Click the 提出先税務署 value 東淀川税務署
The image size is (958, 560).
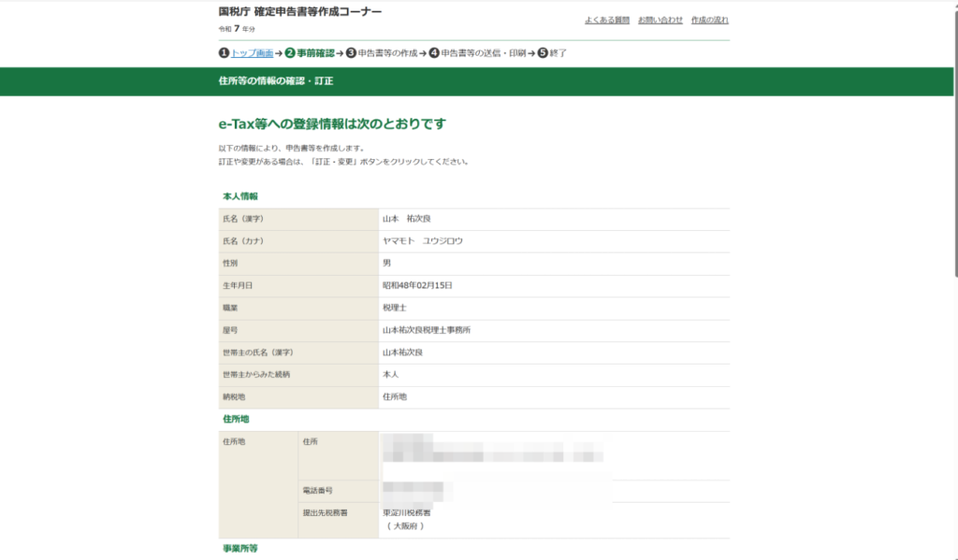click(x=407, y=513)
